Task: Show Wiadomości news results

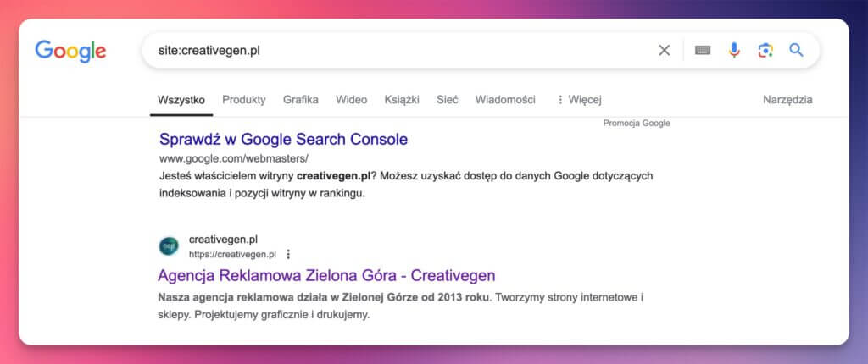Action: (505, 100)
